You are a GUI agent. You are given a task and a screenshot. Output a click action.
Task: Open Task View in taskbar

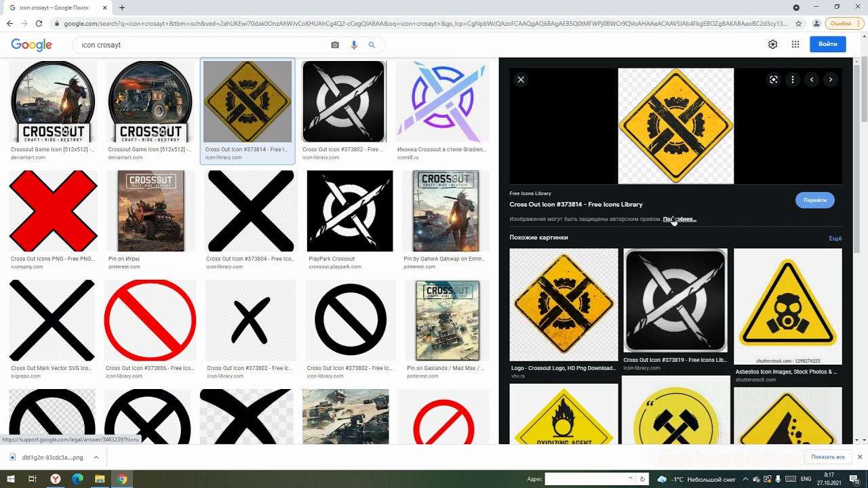point(33,479)
